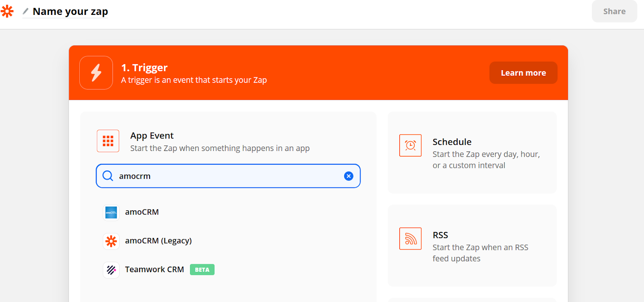
Task: Click the Share button
Action: coord(614,11)
